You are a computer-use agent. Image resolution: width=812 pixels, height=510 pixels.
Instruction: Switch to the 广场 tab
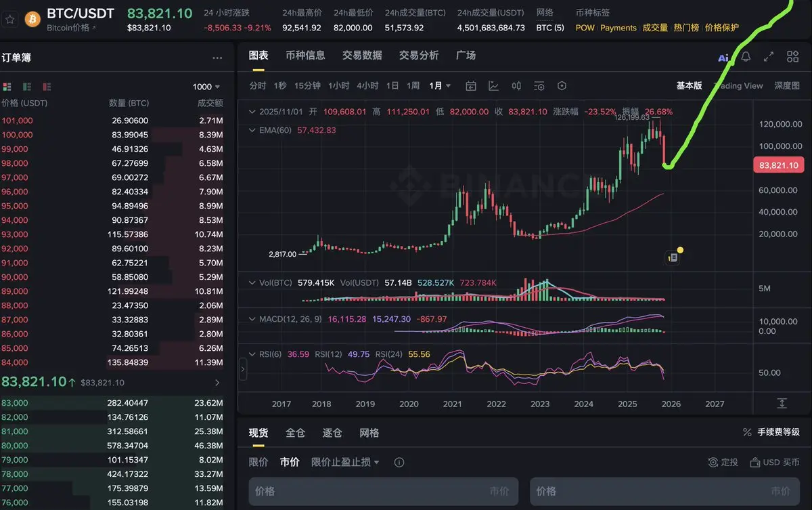click(466, 56)
